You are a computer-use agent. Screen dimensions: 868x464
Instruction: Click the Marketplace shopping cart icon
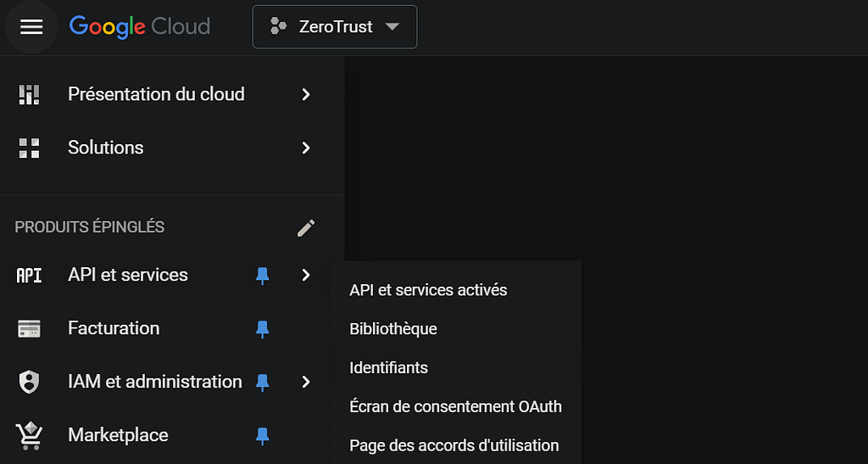point(29,436)
